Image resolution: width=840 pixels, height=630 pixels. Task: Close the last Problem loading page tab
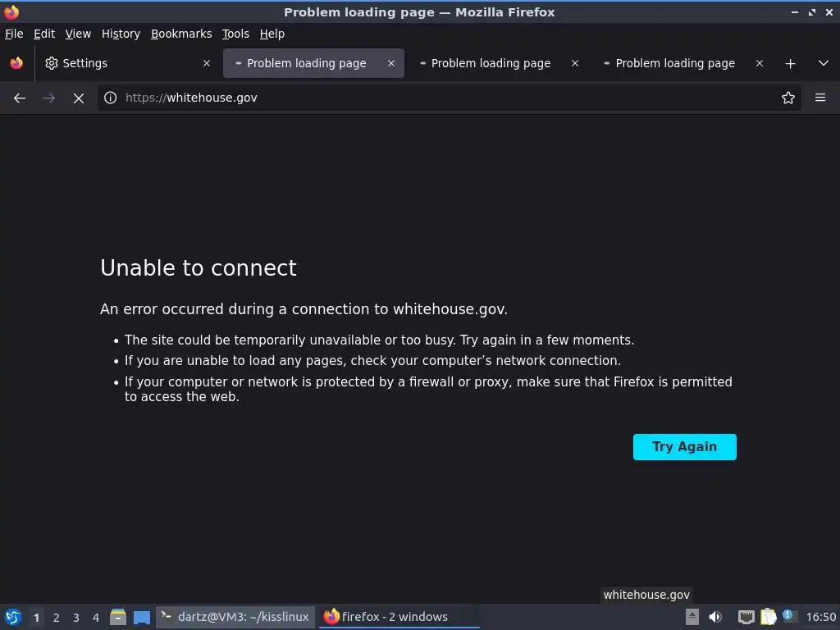coord(759,63)
